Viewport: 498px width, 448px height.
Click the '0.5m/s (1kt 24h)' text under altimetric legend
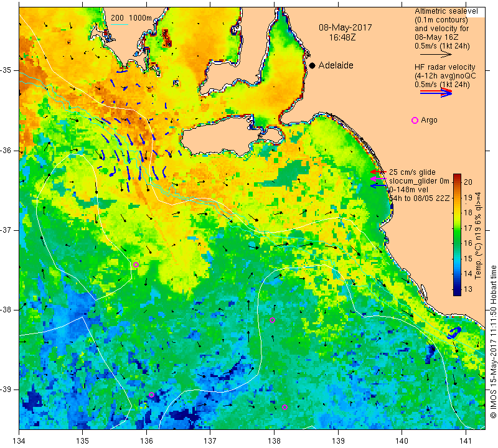tap(442, 46)
